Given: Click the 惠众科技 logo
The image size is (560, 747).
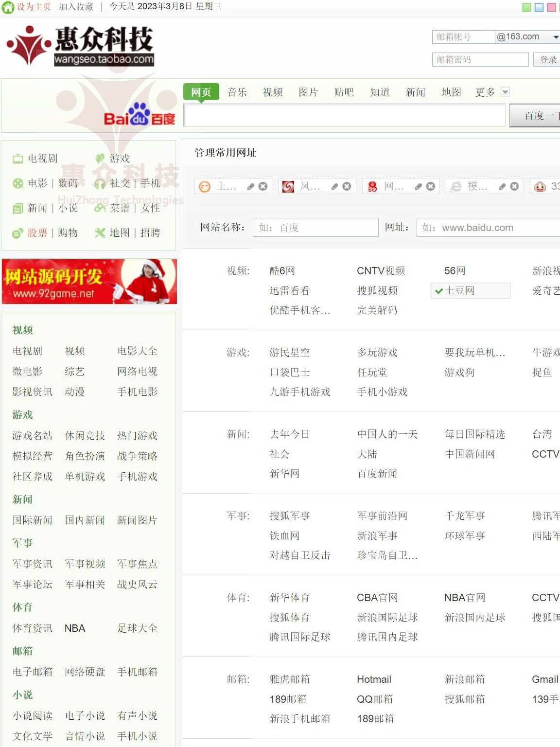Looking at the screenshot, I should [x=80, y=46].
